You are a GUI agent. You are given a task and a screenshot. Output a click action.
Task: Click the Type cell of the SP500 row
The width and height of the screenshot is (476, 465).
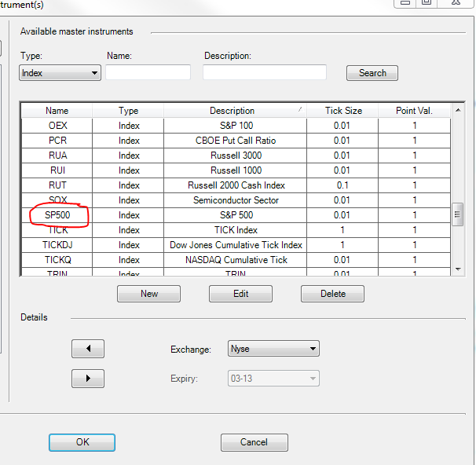[128, 215]
